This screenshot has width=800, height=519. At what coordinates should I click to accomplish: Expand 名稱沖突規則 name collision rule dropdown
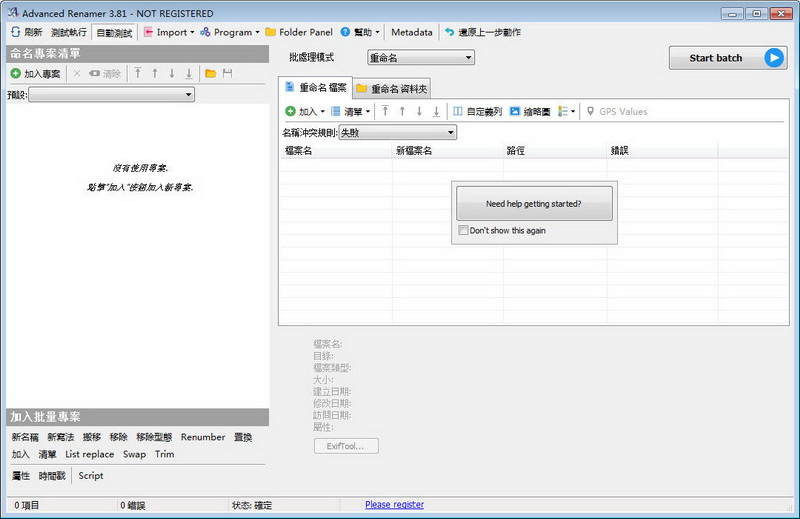[397, 133]
